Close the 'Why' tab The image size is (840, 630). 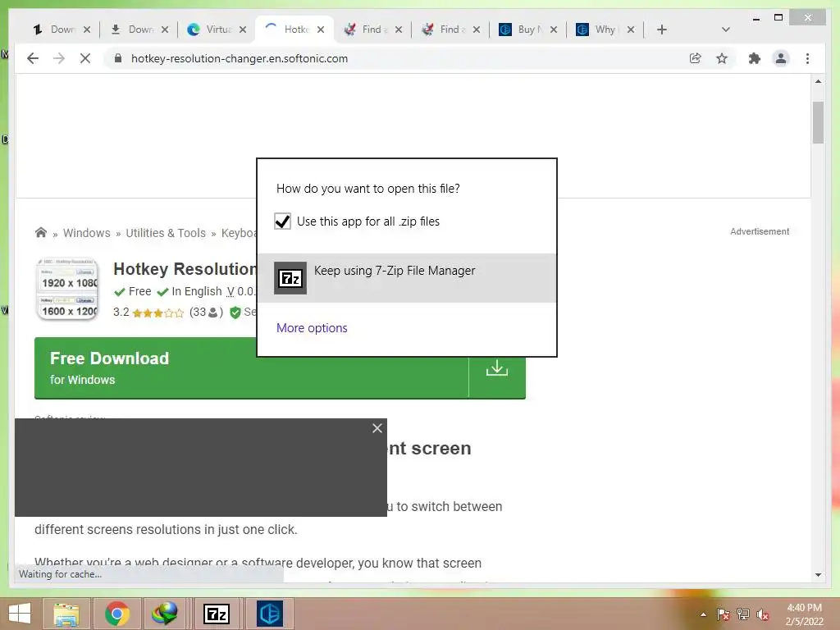[631, 30]
